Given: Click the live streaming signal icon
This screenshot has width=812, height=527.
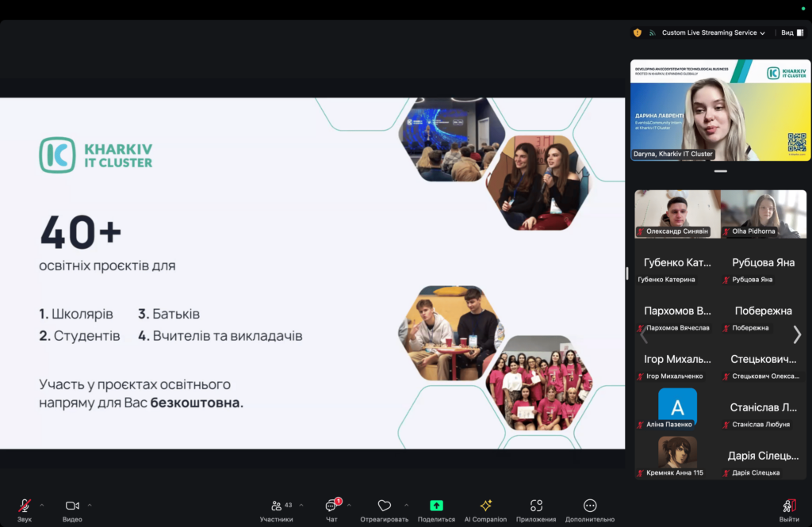Looking at the screenshot, I should [x=653, y=32].
